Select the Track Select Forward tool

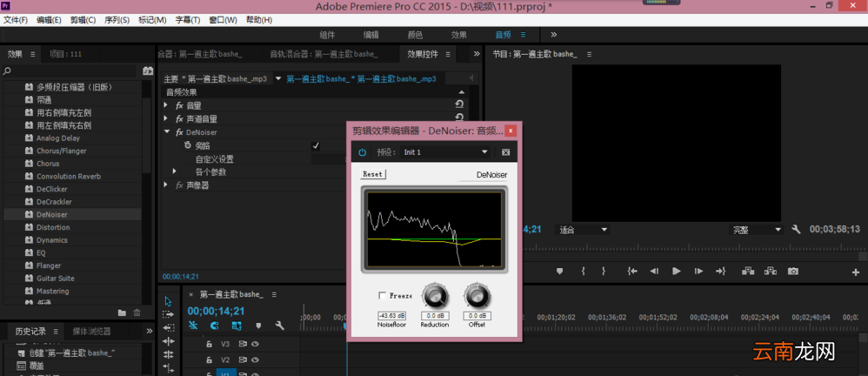pyautogui.click(x=168, y=314)
